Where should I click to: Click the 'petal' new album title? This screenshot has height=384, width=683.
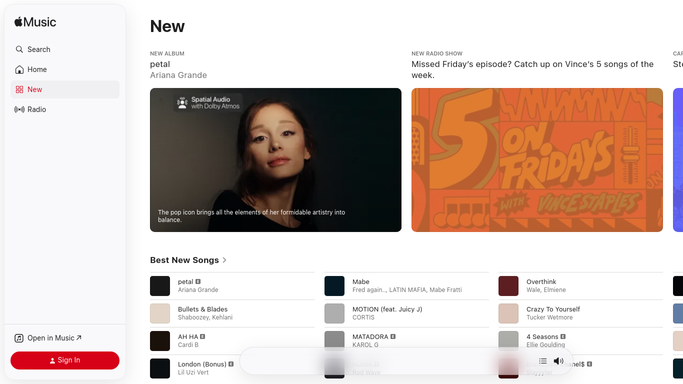click(160, 64)
